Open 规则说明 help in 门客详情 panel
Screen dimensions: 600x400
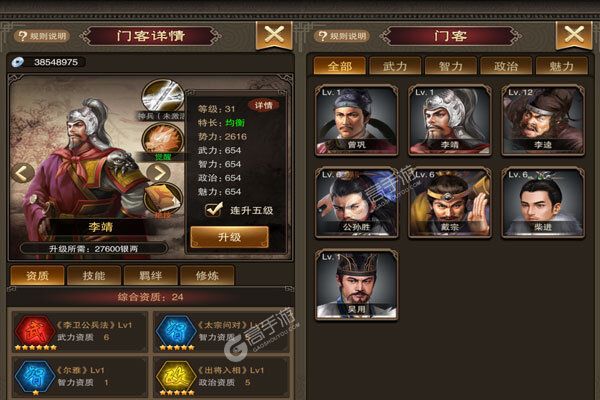point(42,36)
